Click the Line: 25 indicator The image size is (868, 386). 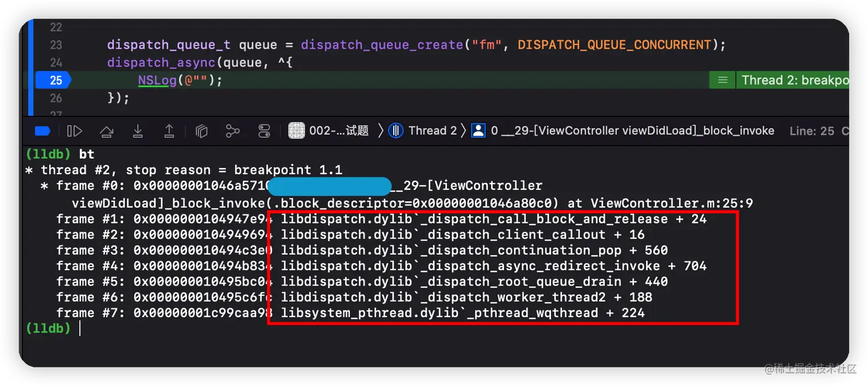(x=812, y=131)
